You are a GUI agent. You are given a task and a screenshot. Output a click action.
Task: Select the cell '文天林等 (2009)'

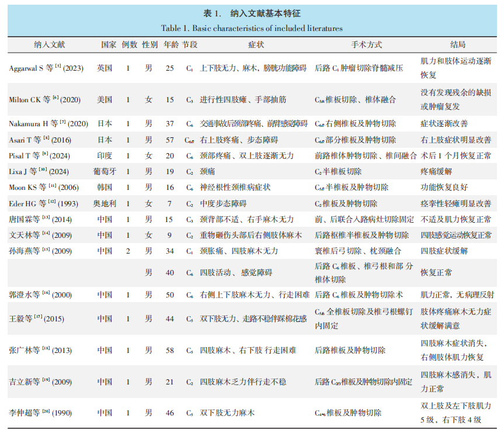[40, 235]
